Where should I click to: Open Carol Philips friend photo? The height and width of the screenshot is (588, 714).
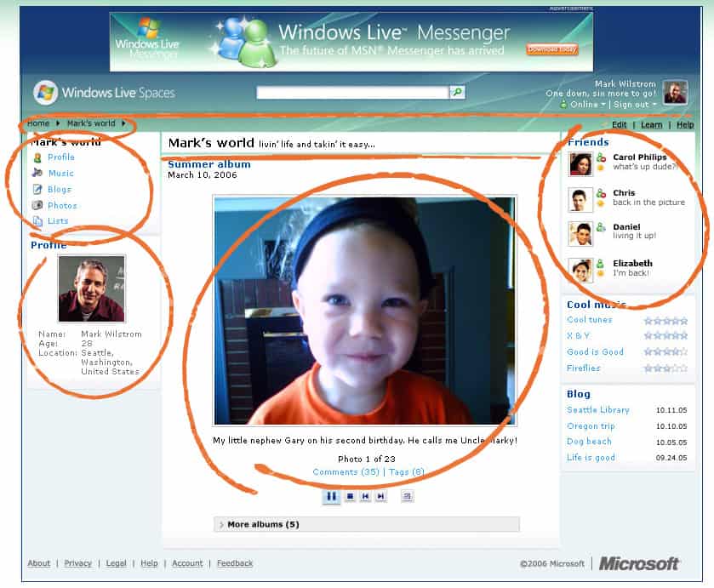[580, 164]
